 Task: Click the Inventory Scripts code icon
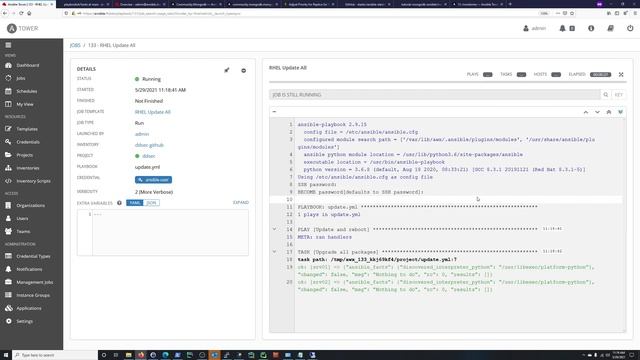coord(8,181)
